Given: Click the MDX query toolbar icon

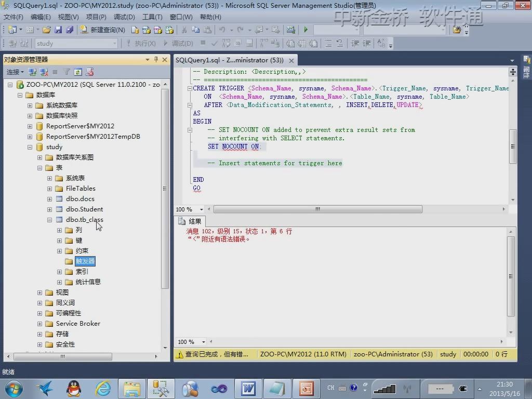Looking at the screenshot, I should [146, 30].
